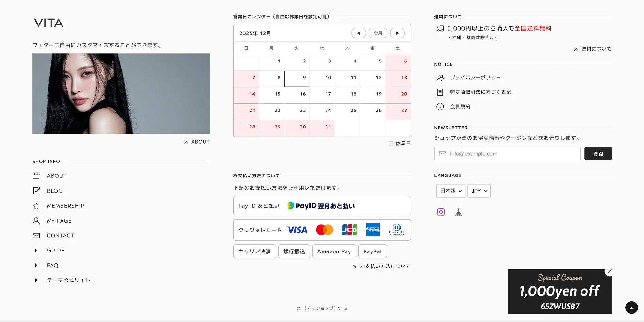Advance calendar to next month

397,33
